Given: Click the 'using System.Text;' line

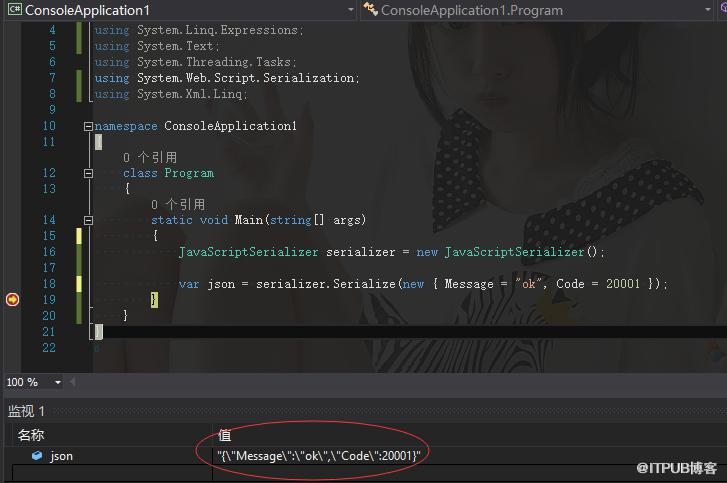Looking at the screenshot, I should 157,46.
